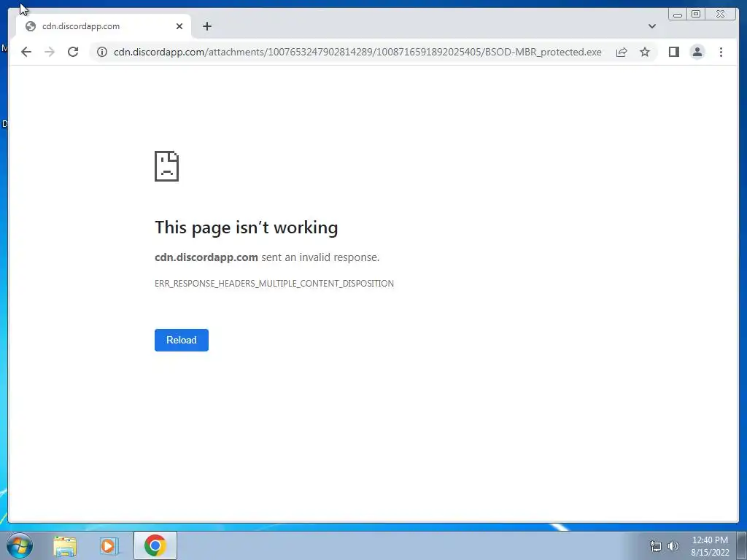Open the Chrome profile menu

(x=697, y=52)
